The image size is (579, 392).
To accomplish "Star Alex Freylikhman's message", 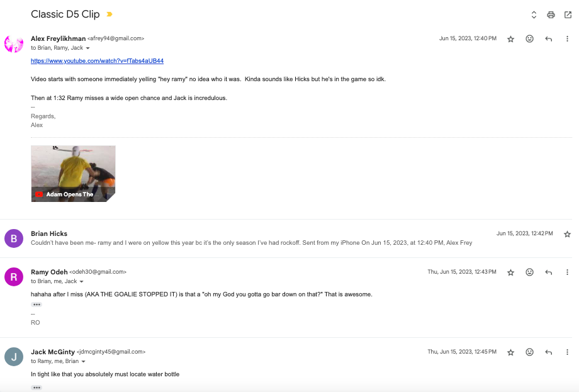I will click(x=510, y=39).
